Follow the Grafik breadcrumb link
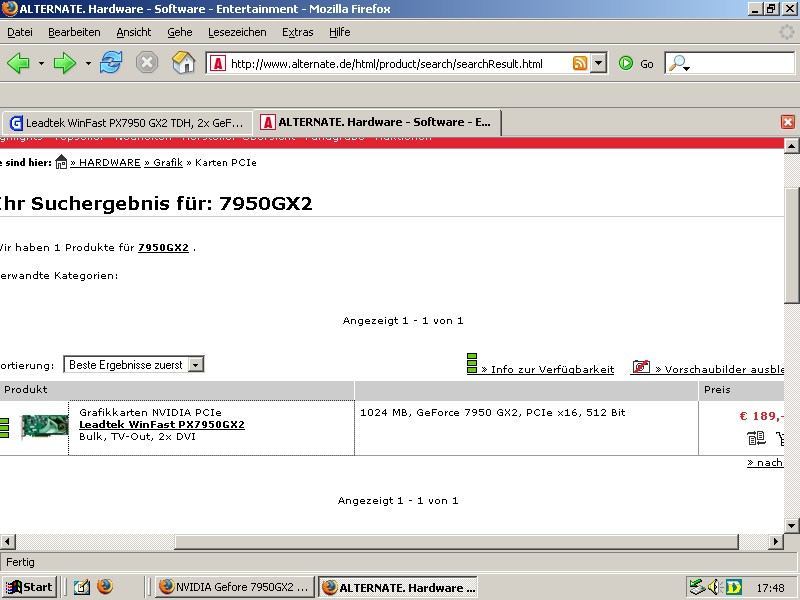 tap(164, 162)
